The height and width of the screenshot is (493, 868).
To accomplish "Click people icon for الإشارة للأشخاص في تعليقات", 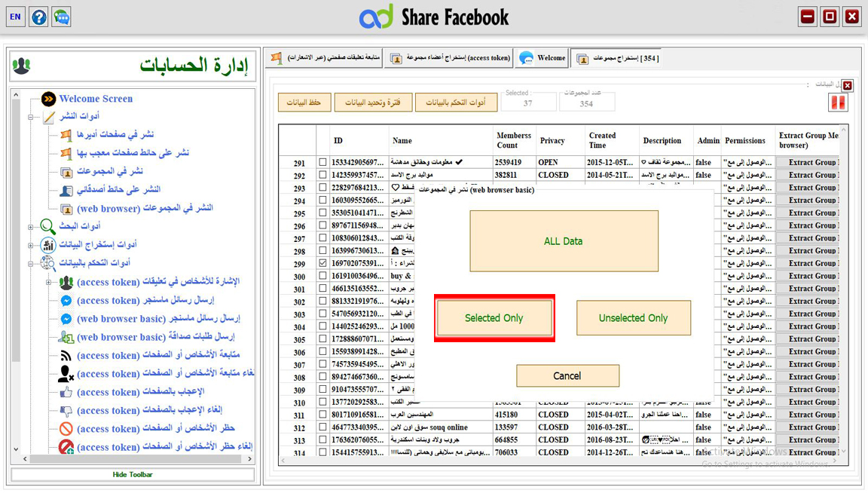I will coord(66,283).
